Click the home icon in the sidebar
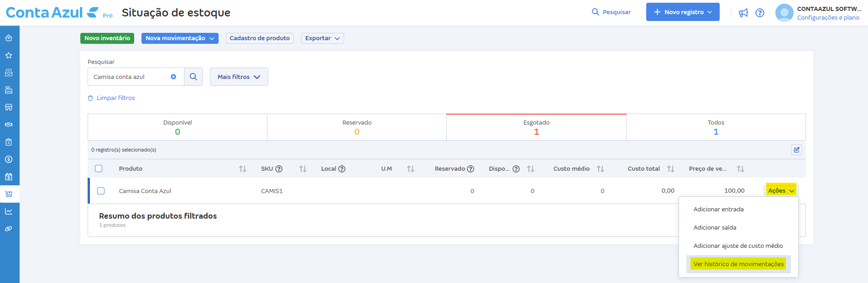Screen dimensions: 868x283 [9, 38]
